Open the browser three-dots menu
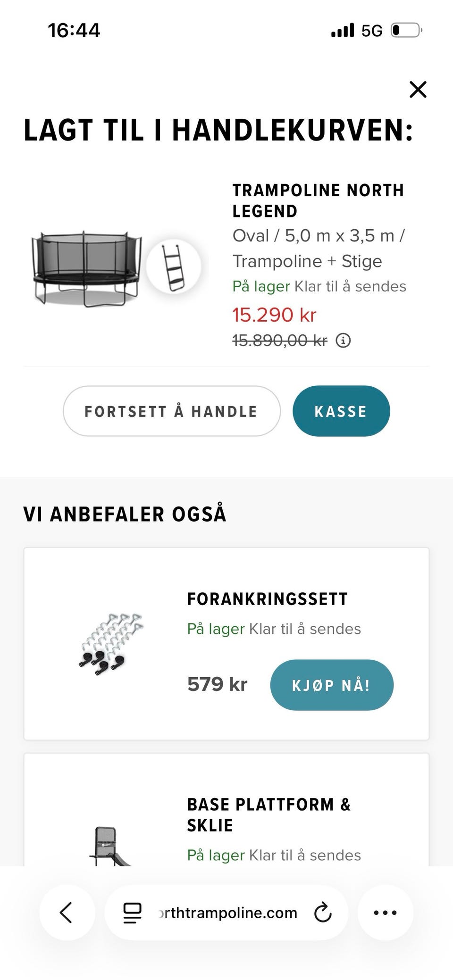Screen dimensions: 453x980 point(385,912)
